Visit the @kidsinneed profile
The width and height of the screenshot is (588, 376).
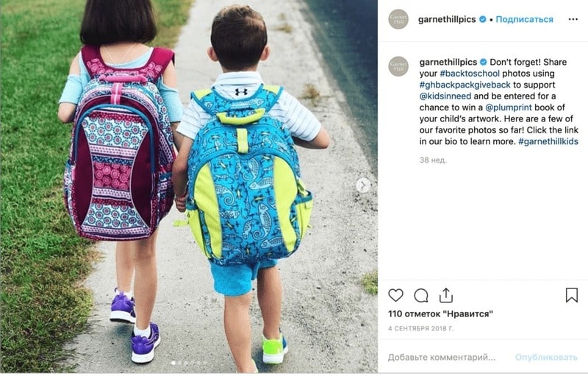click(x=445, y=96)
